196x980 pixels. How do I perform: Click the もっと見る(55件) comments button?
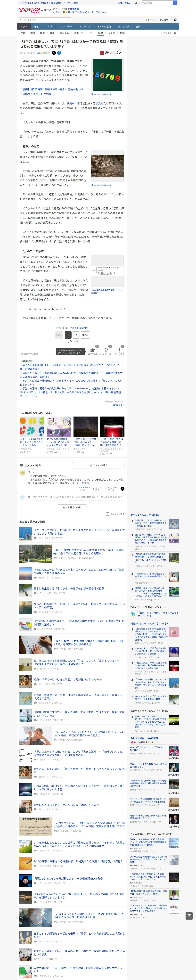(72, 507)
